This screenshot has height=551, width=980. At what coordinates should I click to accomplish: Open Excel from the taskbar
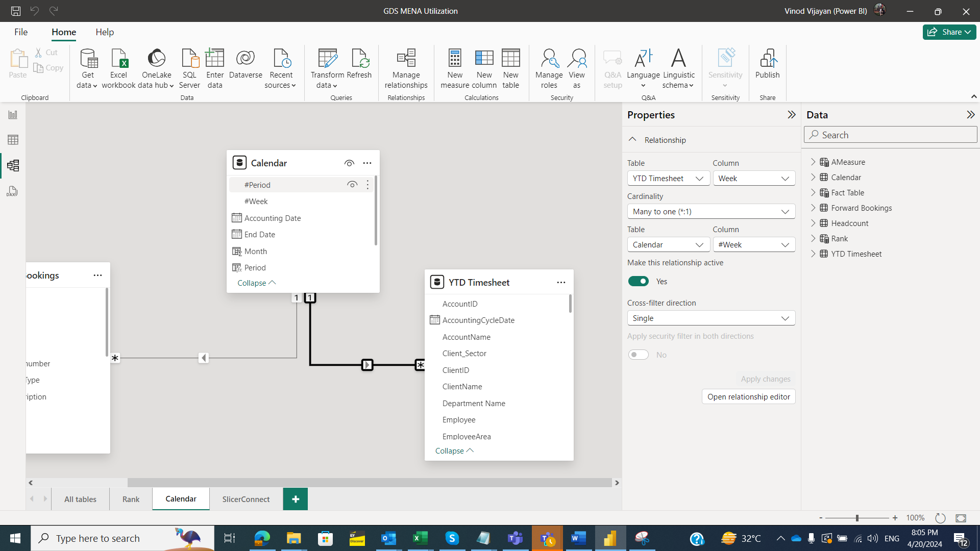(x=420, y=538)
